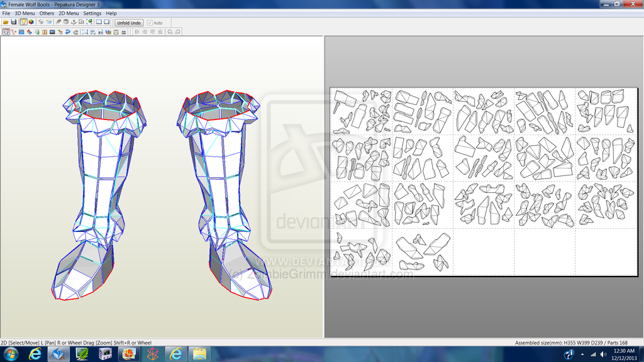Open the first Internet Explorer taskbar icon
Image resolution: width=644 pixels, height=362 pixels.
tap(35, 354)
